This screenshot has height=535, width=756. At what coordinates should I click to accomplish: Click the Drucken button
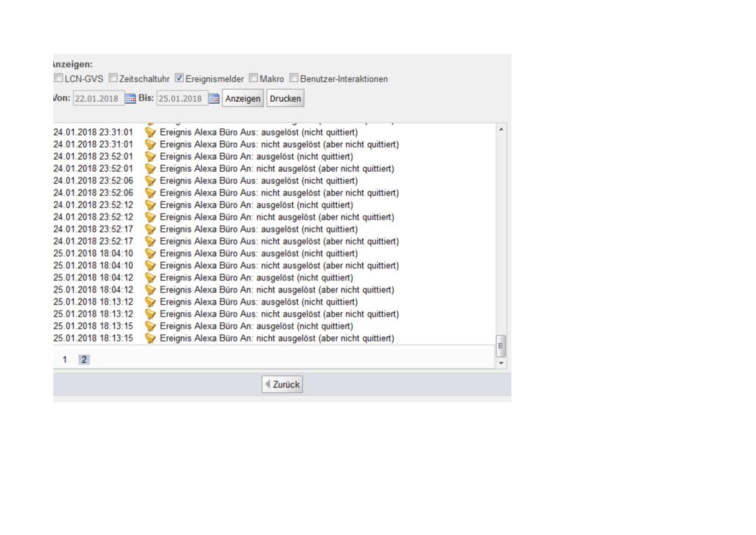(285, 99)
